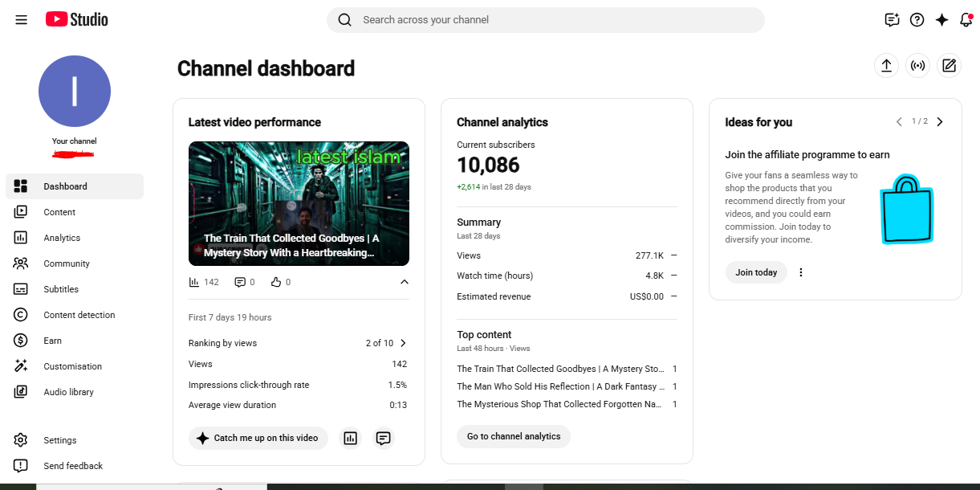Click the YouTube Studio logo
Viewport: 980px width, 490px height.
(77, 19)
